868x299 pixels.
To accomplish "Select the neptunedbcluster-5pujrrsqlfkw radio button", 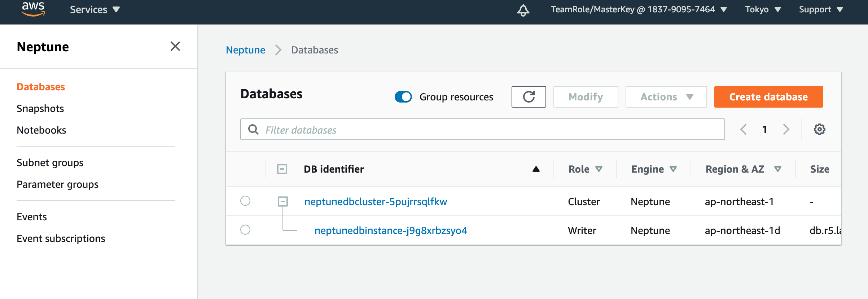I will (x=245, y=201).
